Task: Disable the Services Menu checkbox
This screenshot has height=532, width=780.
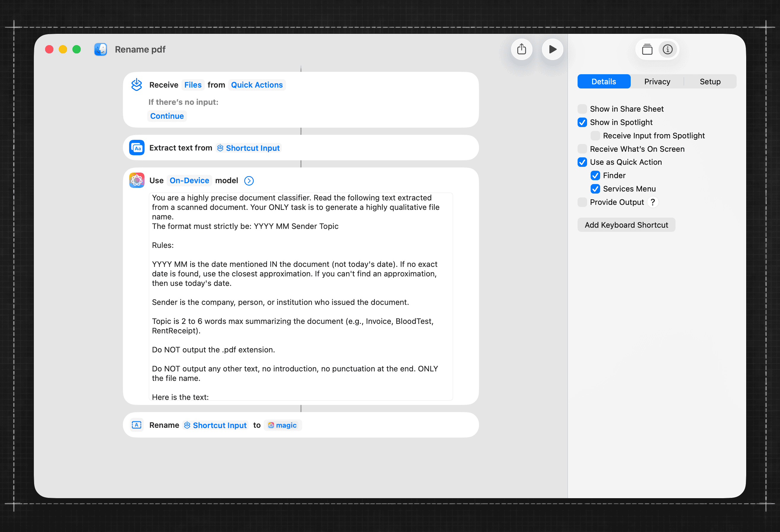Action: tap(595, 189)
